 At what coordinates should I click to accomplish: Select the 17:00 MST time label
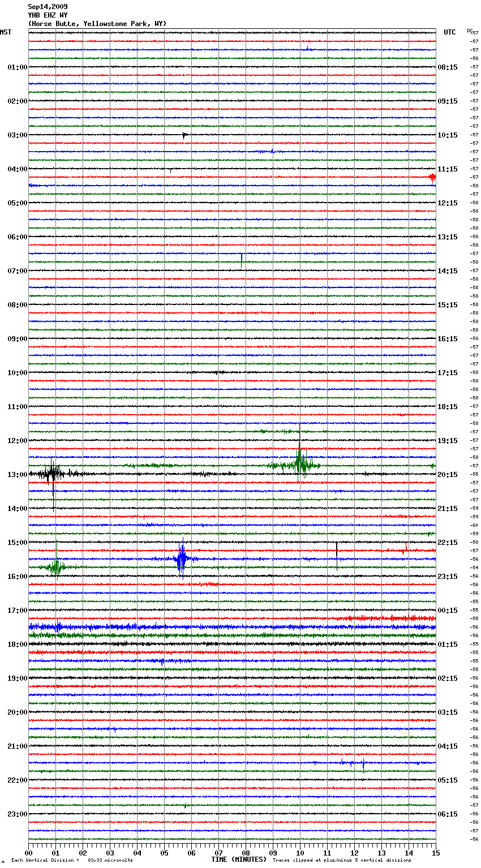pyautogui.click(x=18, y=611)
